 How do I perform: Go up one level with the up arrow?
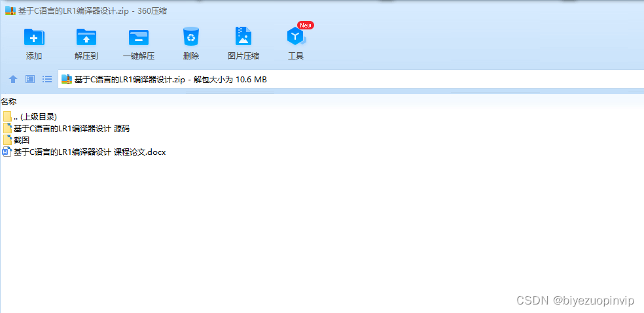coord(13,79)
